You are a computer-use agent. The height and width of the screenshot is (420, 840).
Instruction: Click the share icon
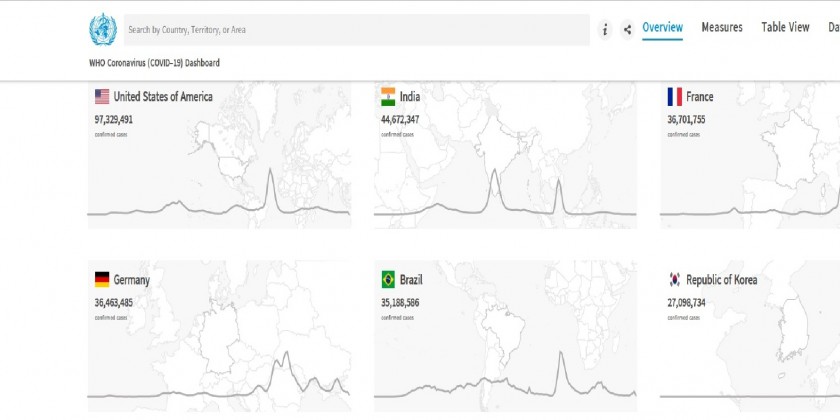coord(627,30)
